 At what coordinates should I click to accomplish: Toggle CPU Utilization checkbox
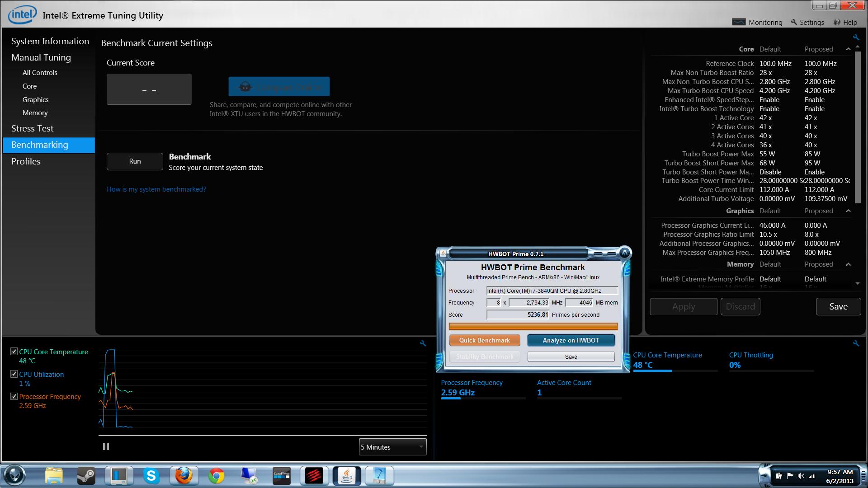[14, 374]
